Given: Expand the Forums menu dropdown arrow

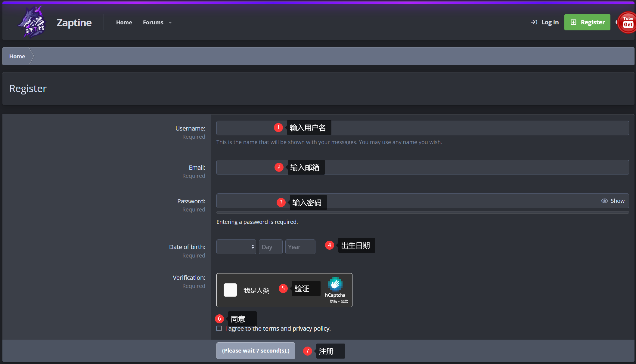Looking at the screenshot, I should point(170,23).
